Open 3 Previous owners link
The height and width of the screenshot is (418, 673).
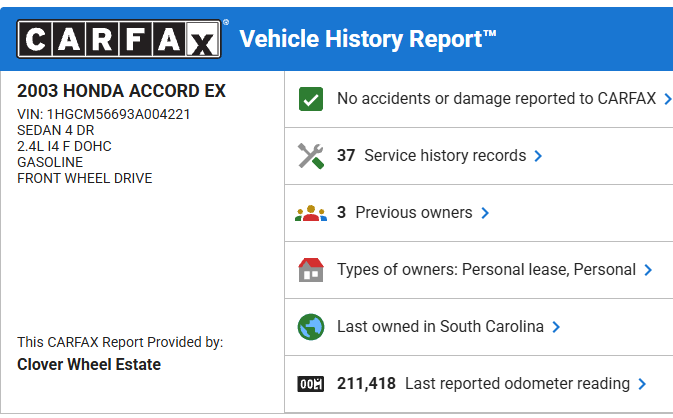coord(404,213)
